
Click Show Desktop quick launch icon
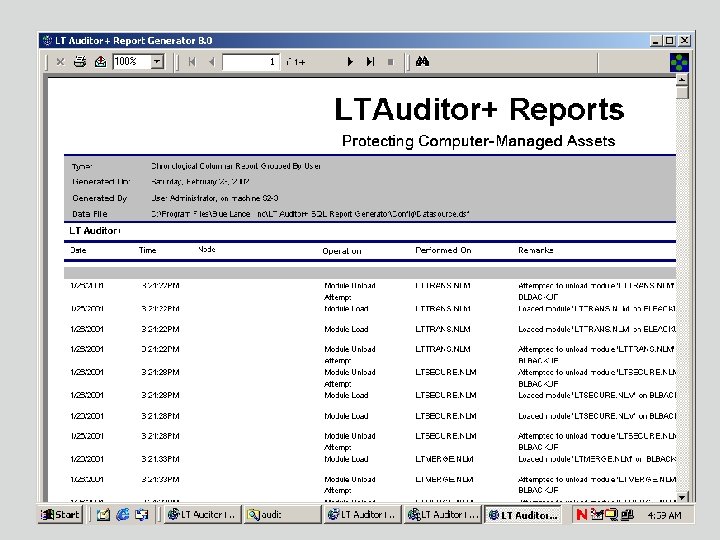point(142,515)
